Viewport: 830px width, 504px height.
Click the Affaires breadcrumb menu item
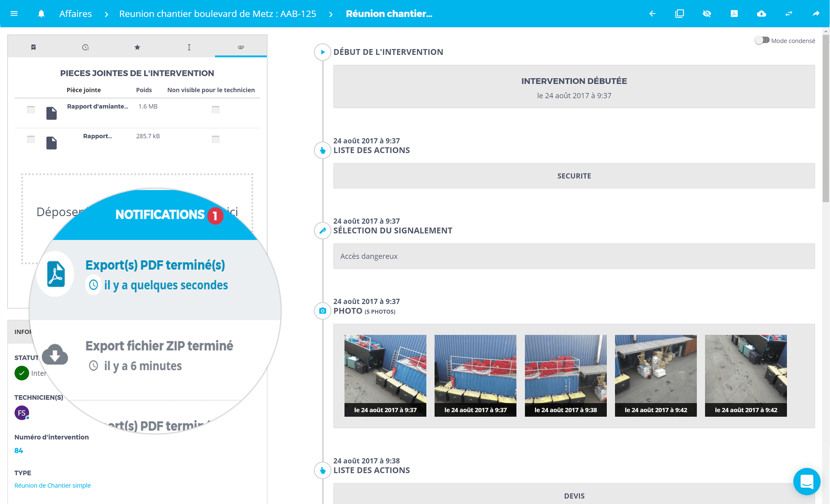tap(75, 14)
